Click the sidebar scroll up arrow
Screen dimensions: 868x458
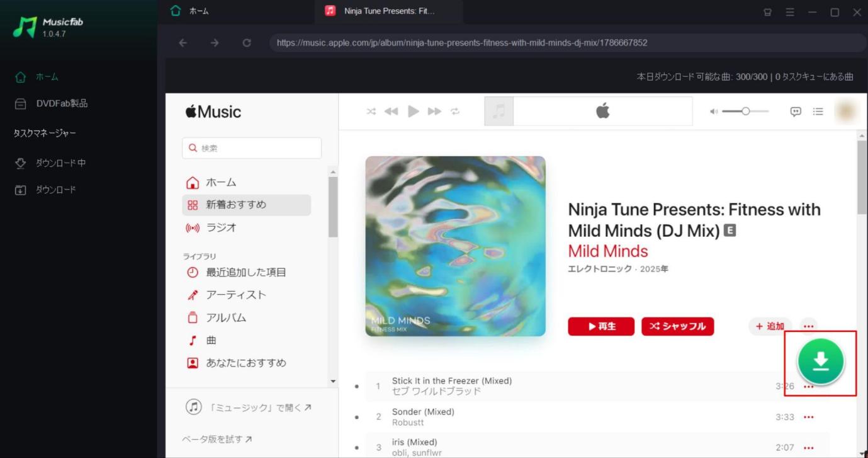tap(334, 173)
